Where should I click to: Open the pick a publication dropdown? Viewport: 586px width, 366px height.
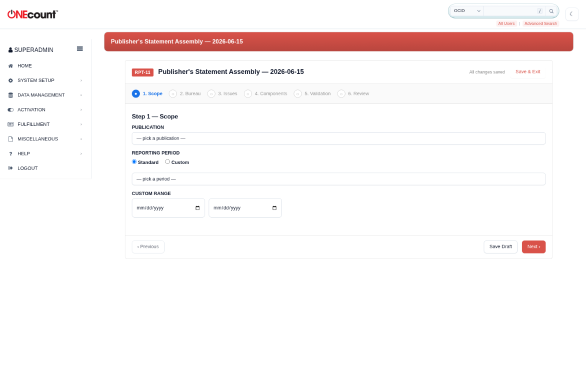pos(339,138)
